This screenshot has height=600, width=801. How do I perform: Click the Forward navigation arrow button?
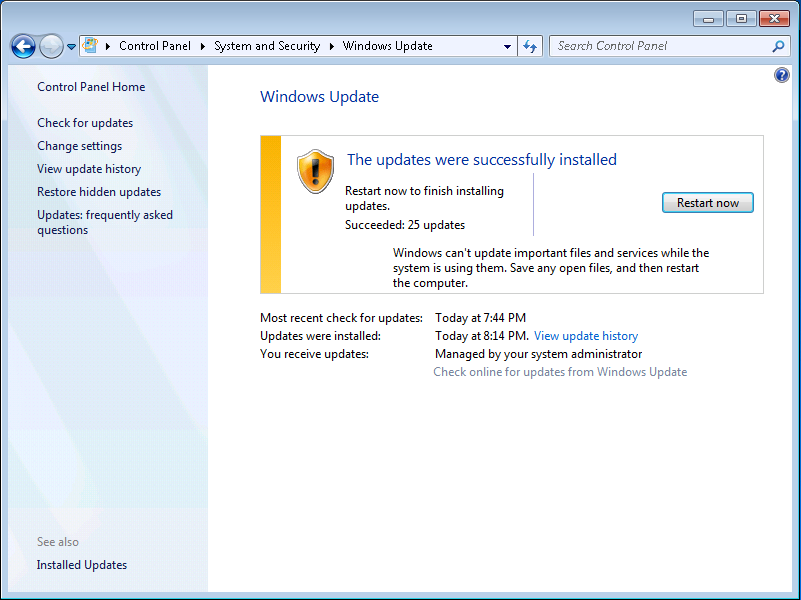(x=51, y=46)
